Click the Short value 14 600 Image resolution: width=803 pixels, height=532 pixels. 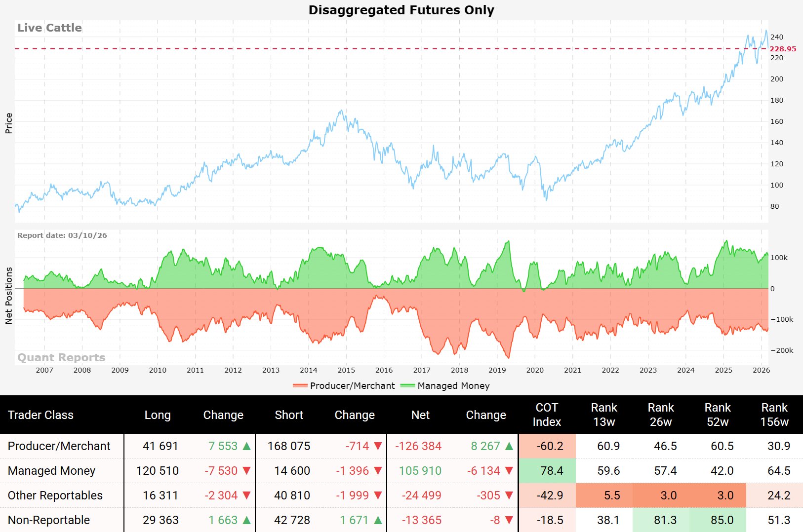[292, 471]
